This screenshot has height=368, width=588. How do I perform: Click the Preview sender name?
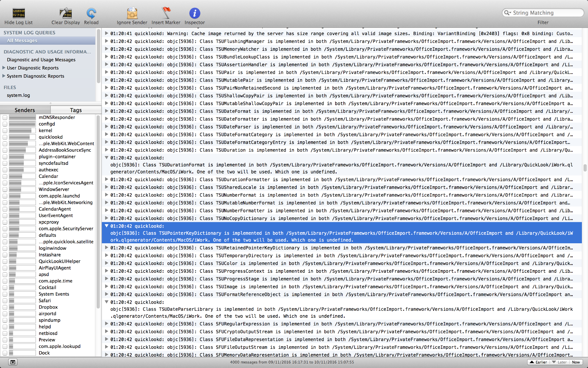(x=47, y=340)
